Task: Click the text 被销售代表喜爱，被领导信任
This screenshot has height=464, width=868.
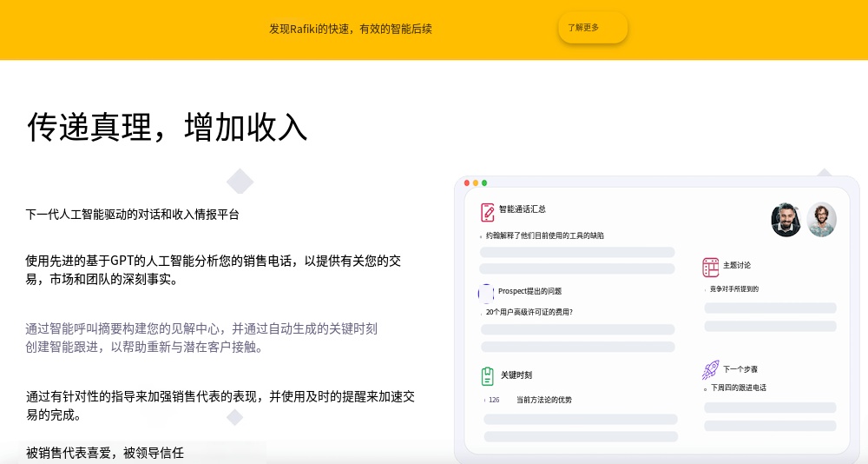Action: tap(105, 453)
